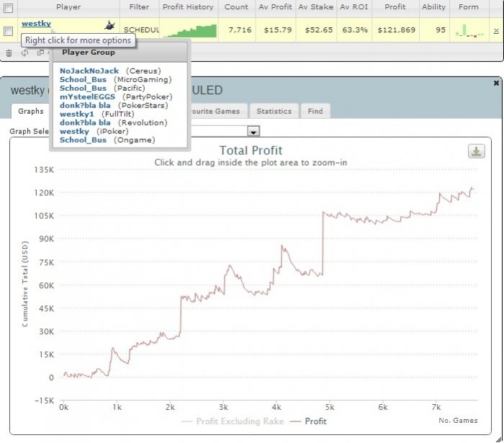
Task: Click the refresh arrows icon below the table
Action: pyautogui.click(x=24, y=53)
